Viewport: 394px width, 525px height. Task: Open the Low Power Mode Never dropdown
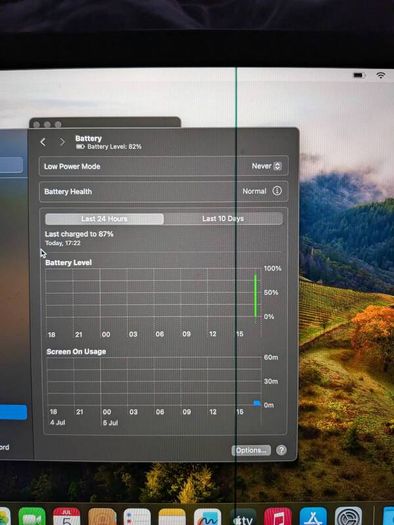[x=267, y=166]
